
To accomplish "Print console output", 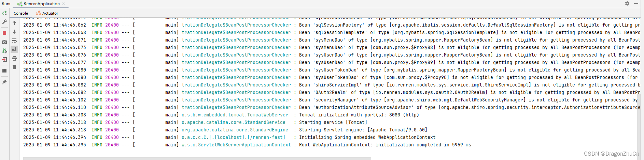I will (14, 58).
